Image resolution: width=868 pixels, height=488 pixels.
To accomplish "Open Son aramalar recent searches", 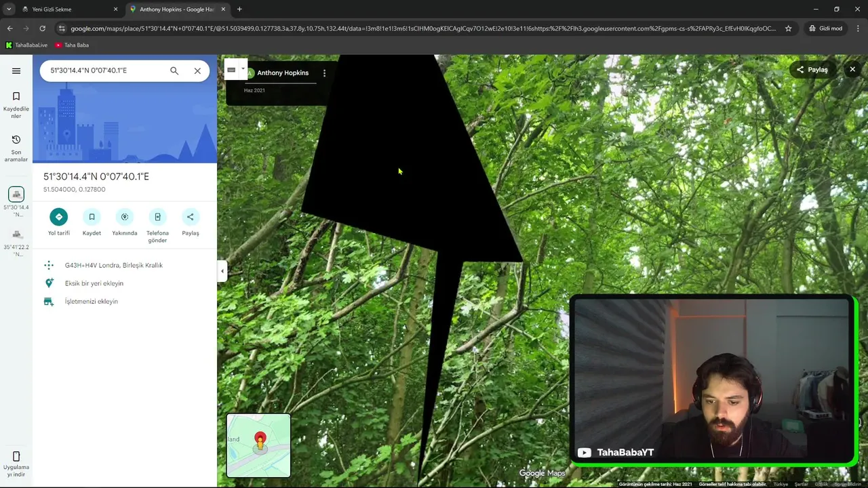I will click(x=16, y=148).
